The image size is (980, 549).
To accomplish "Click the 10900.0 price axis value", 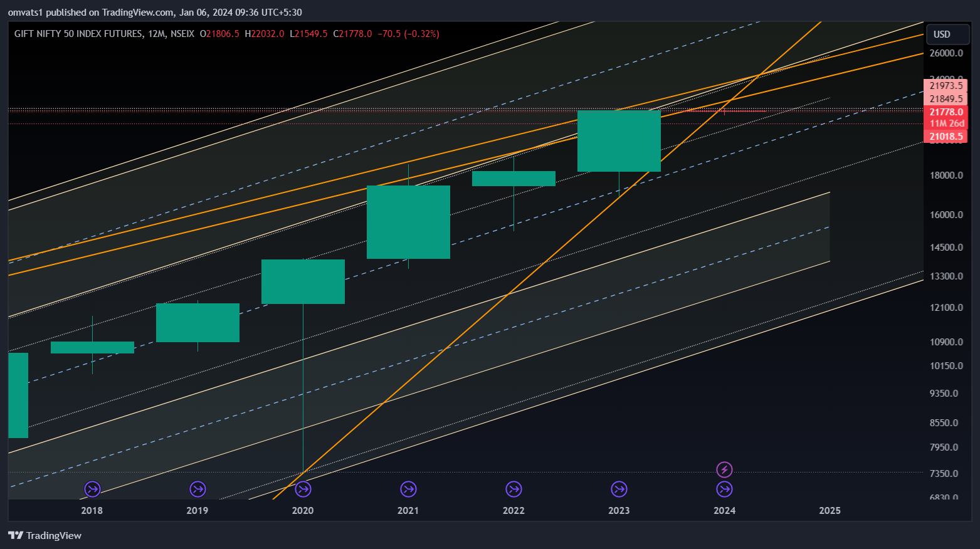I will tap(946, 342).
